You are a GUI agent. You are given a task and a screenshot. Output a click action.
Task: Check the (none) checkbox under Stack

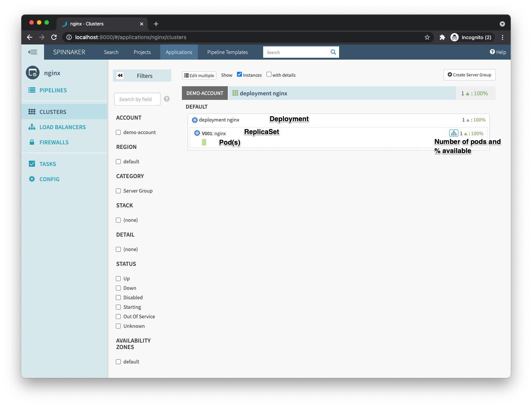pos(118,220)
